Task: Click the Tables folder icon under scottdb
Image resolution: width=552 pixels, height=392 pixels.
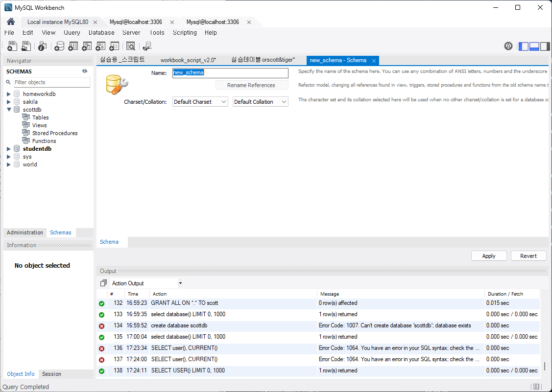Action: 25,117
